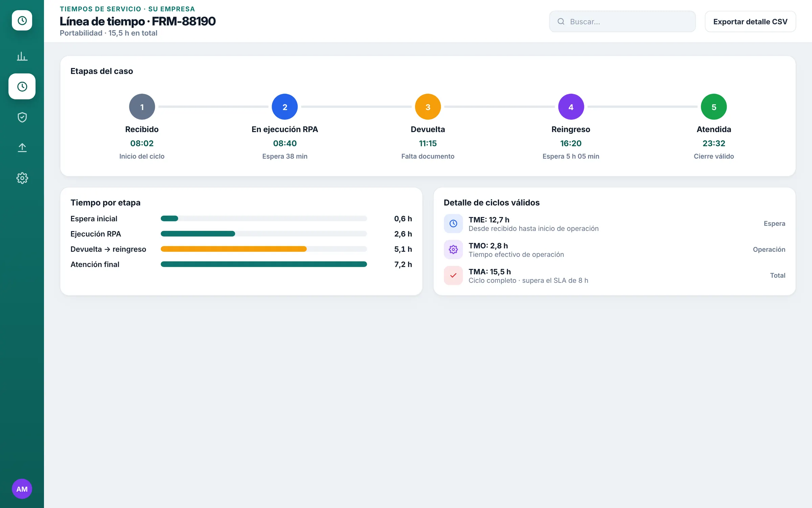
Task: Open the upload arrow sidebar icon
Action: [x=22, y=147]
